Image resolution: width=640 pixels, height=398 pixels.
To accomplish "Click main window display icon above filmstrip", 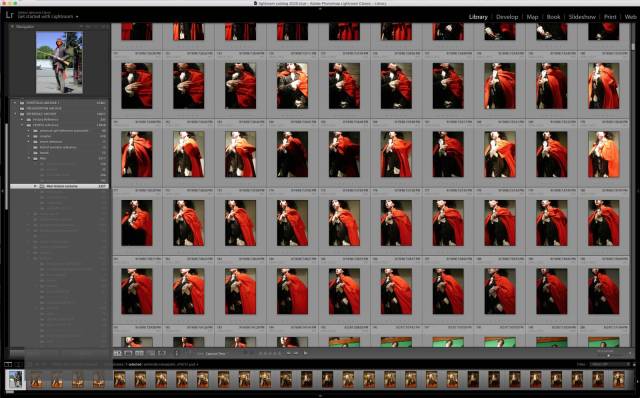I will [x=8, y=364].
